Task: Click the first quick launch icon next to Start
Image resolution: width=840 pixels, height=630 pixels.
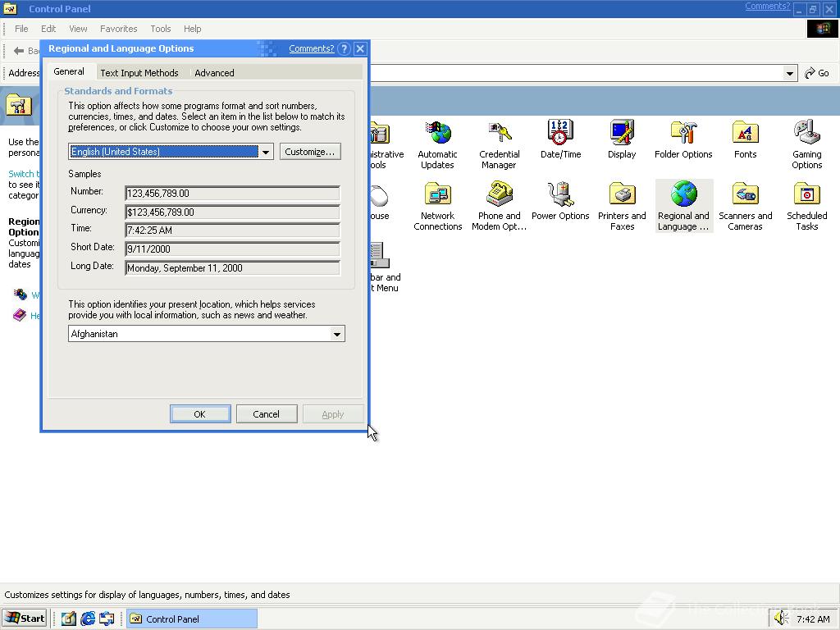Action: click(69, 619)
